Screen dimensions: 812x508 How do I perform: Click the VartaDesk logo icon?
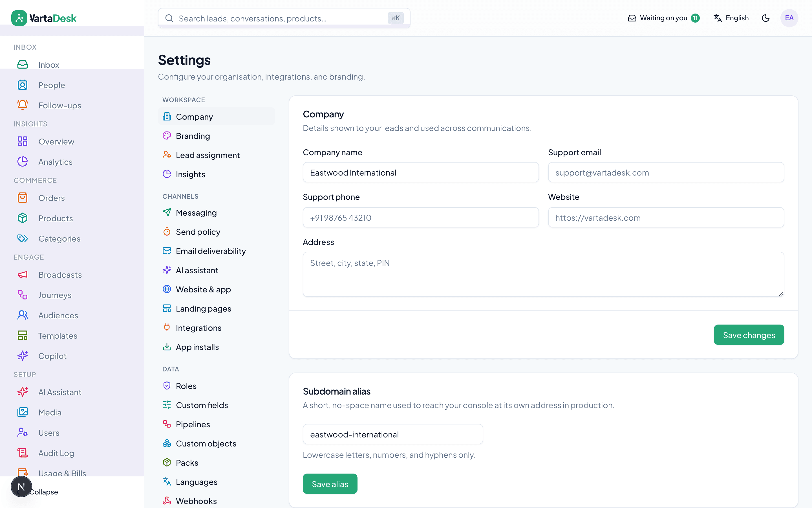[x=19, y=18]
